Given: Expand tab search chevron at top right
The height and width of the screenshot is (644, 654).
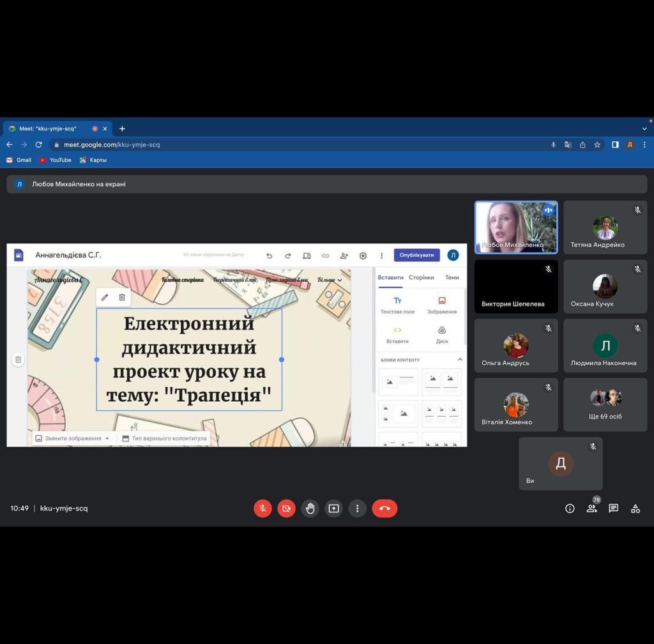Looking at the screenshot, I should [x=644, y=128].
